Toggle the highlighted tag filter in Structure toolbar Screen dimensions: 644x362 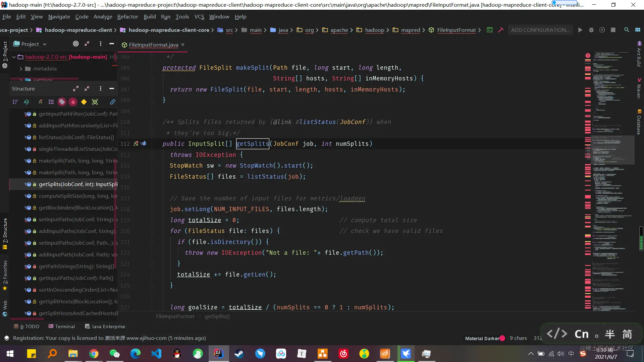pos(62,102)
